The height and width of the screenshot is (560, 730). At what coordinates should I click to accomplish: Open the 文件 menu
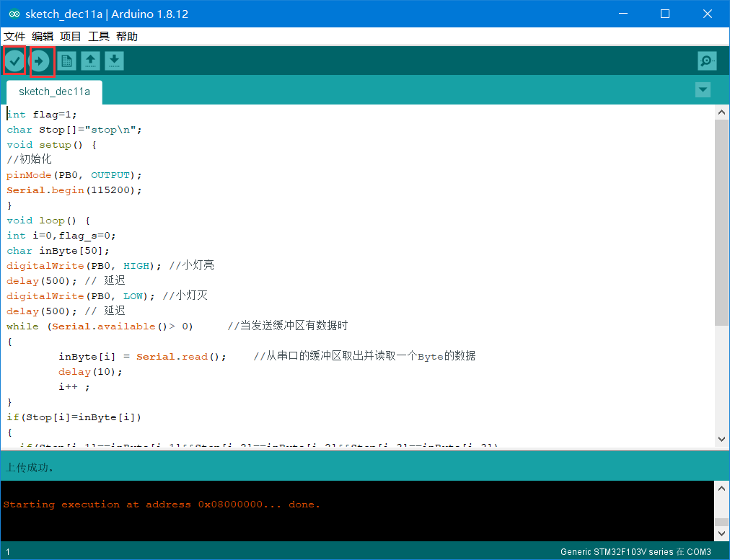pyautogui.click(x=14, y=36)
